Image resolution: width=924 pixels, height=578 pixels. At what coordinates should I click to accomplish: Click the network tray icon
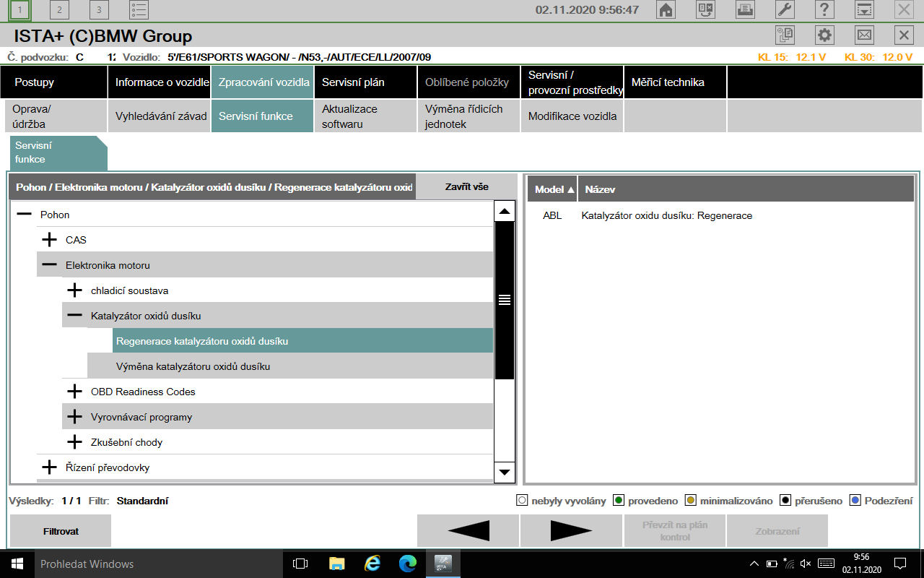(789, 564)
